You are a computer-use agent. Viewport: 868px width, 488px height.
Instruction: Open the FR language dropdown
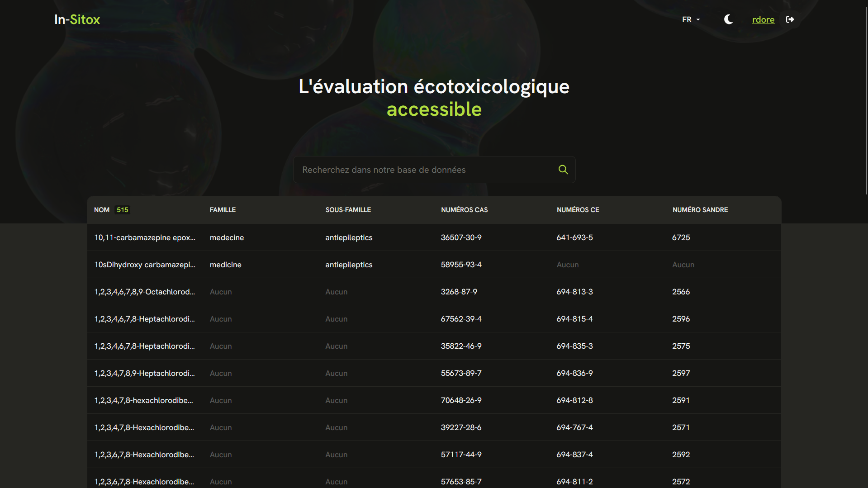pos(687,19)
